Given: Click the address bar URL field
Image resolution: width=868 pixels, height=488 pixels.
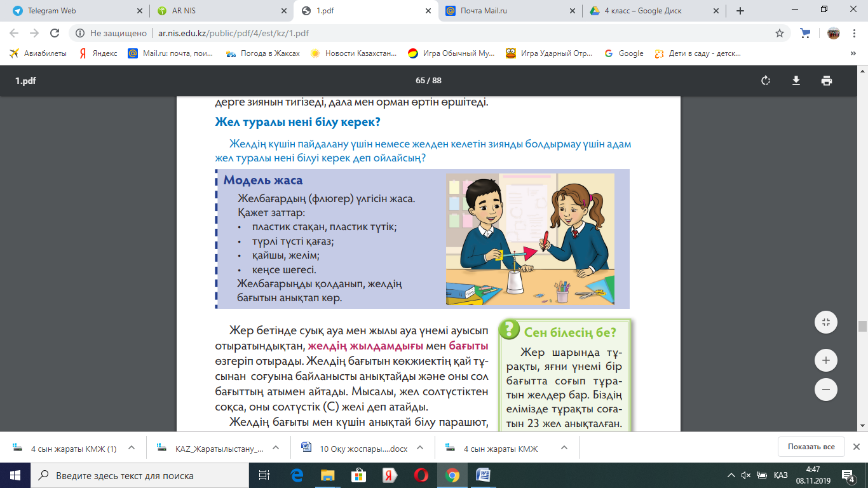Looking at the screenshot, I should [430, 33].
